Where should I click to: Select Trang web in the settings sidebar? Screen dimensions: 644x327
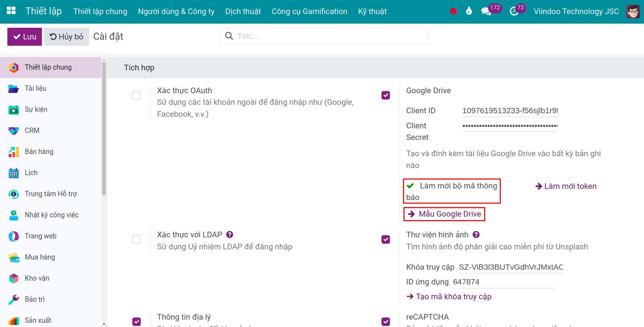click(51, 236)
